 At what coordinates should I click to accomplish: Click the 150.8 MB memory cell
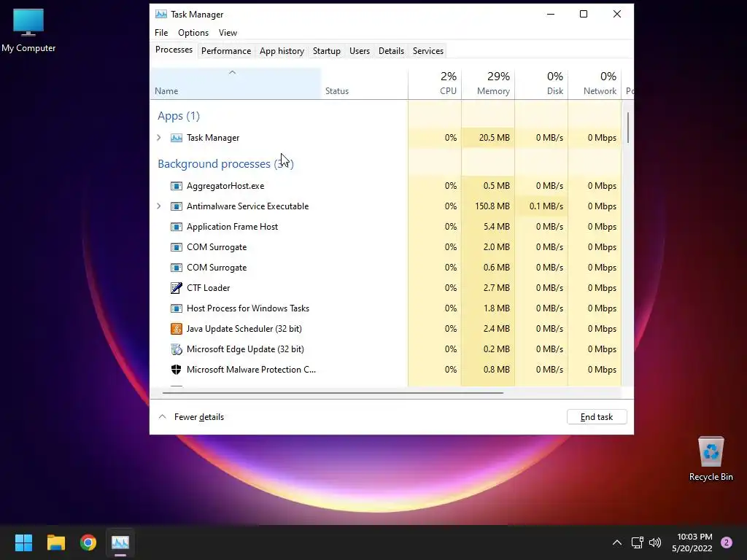point(488,206)
